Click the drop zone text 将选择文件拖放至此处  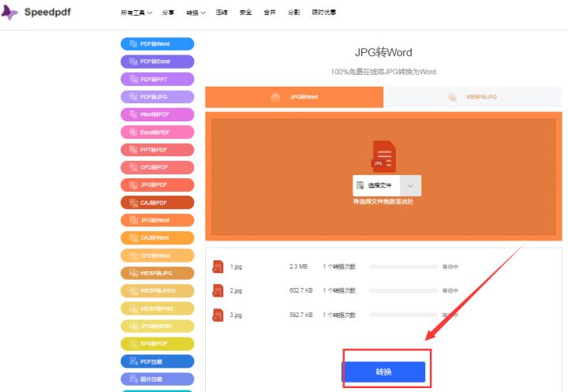pyautogui.click(x=383, y=201)
